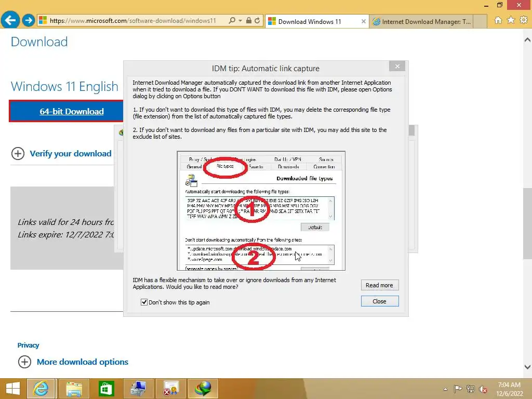Click Read more button in IDM tip
The width and height of the screenshot is (532, 399).
(x=379, y=285)
